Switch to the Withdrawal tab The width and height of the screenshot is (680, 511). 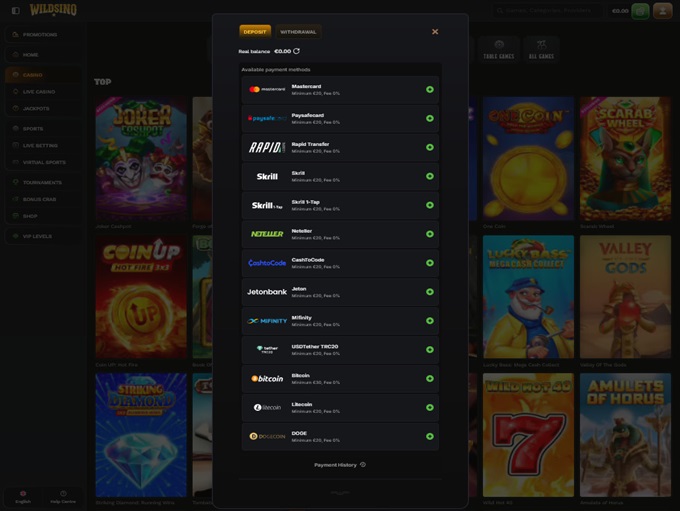tap(298, 32)
